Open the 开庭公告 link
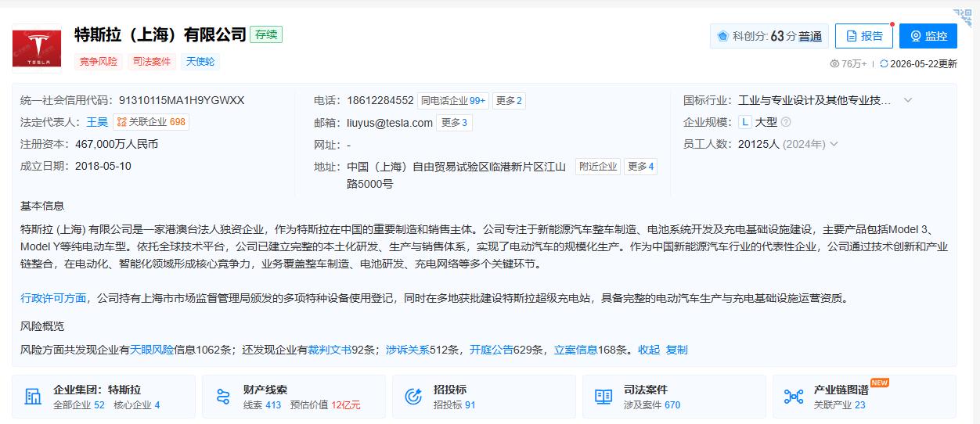This screenshot has height=424, width=980. tap(492, 350)
